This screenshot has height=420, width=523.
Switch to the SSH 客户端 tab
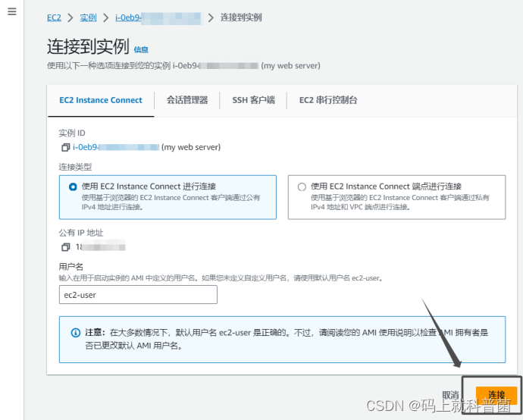[x=253, y=100]
